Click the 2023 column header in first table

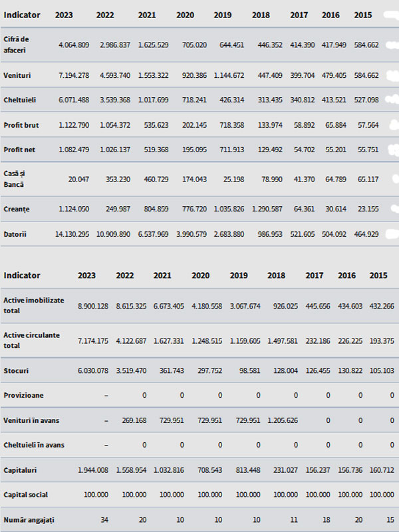point(64,15)
